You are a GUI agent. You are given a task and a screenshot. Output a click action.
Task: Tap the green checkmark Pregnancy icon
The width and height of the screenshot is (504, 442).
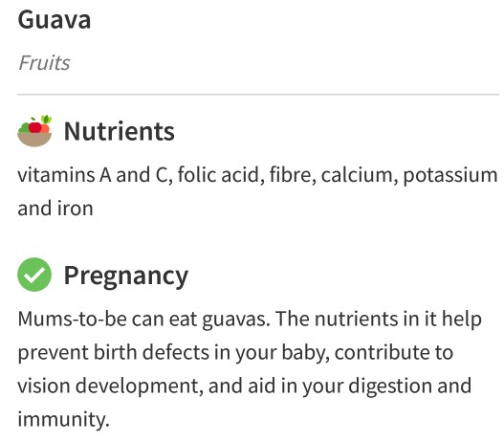point(34,275)
